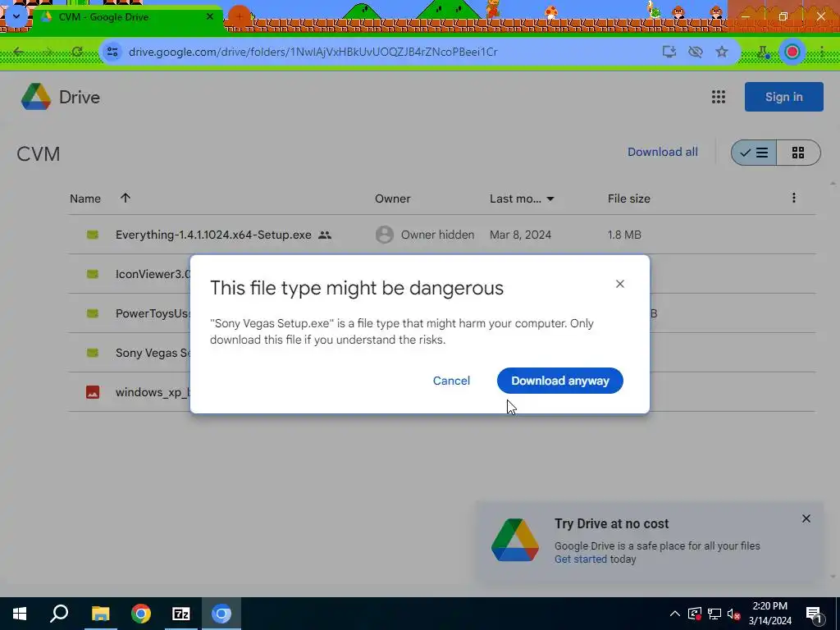Open the Chrome three-dot menu
The width and height of the screenshot is (840, 630).
point(822,52)
